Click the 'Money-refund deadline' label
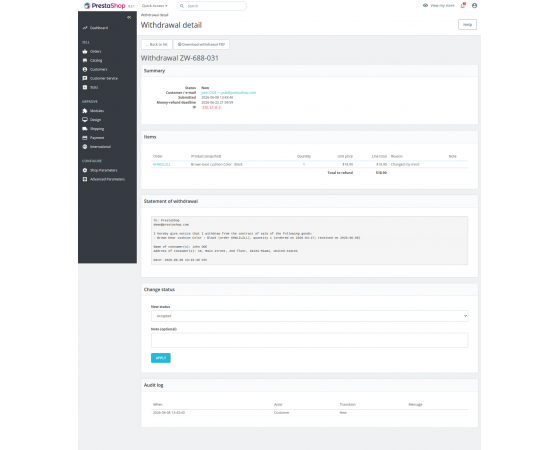Image resolution: width=560 pixels, height=450 pixels. 176,102
